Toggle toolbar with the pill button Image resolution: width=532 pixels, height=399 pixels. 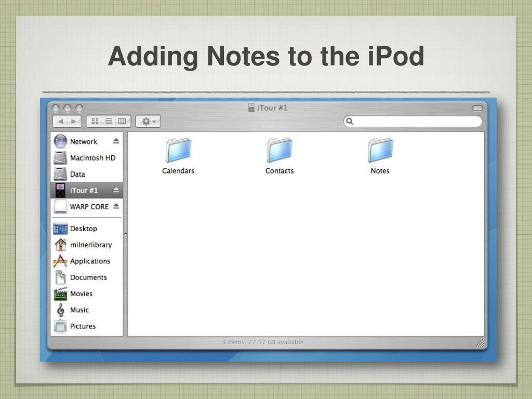click(477, 108)
